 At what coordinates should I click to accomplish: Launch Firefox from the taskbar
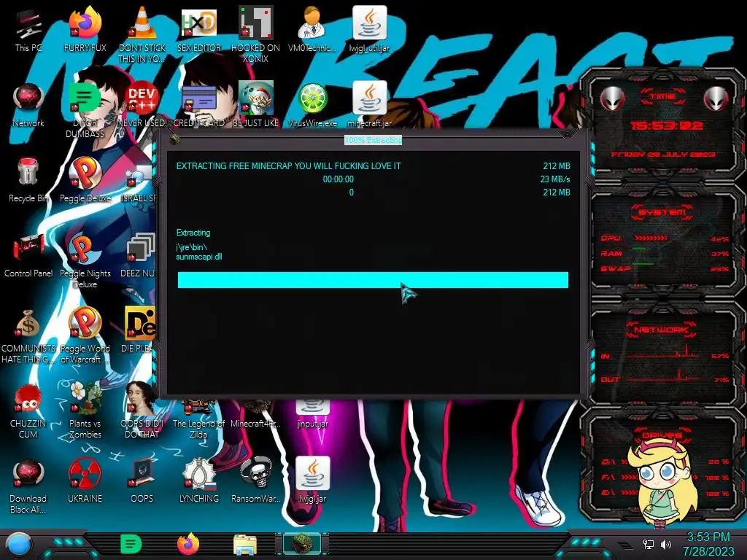click(188, 544)
